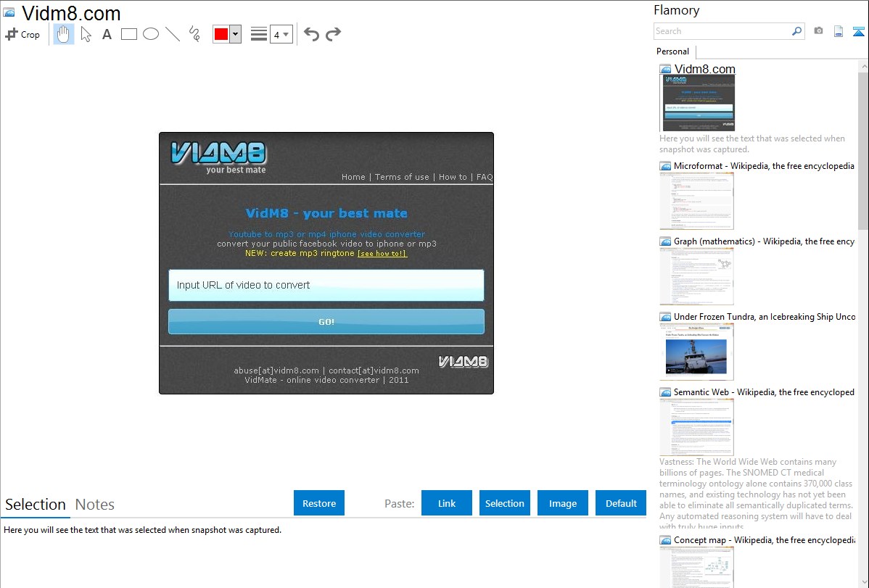The width and height of the screenshot is (869, 588).
Task: Click the FAQ link in VidM8 page
Action: [485, 177]
